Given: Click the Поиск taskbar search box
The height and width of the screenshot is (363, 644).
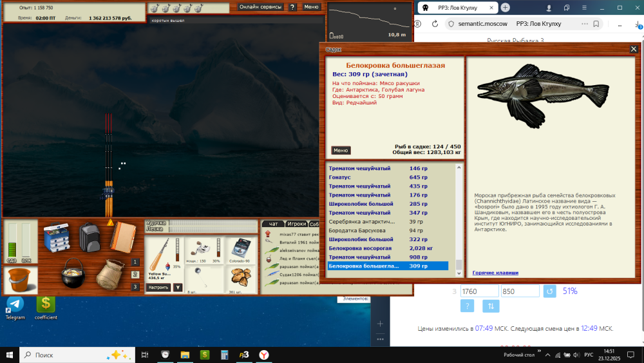Looking at the screenshot, I should pyautogui.click(x=77, y=355).
